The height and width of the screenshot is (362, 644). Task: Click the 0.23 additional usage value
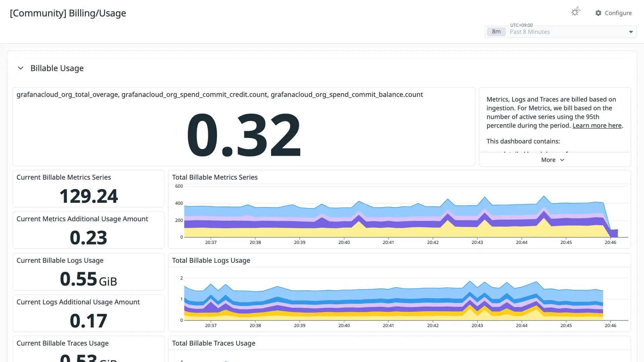point(89,238)
